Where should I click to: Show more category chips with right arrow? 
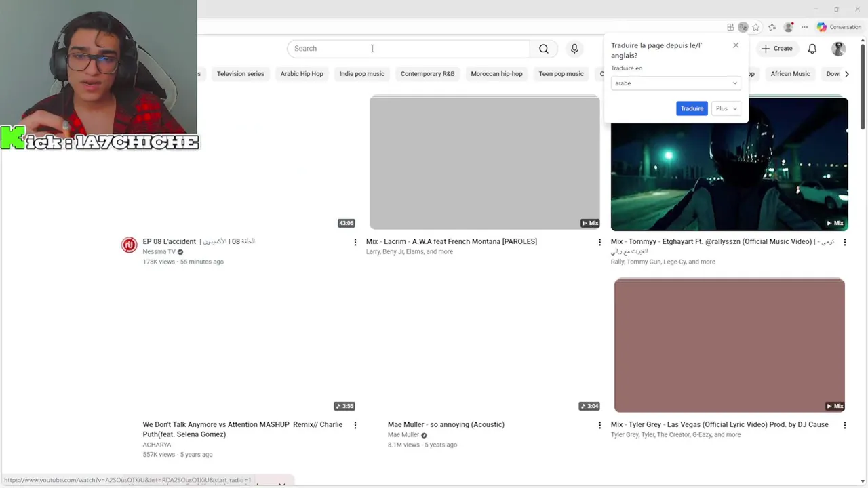[x=846, y=74]
